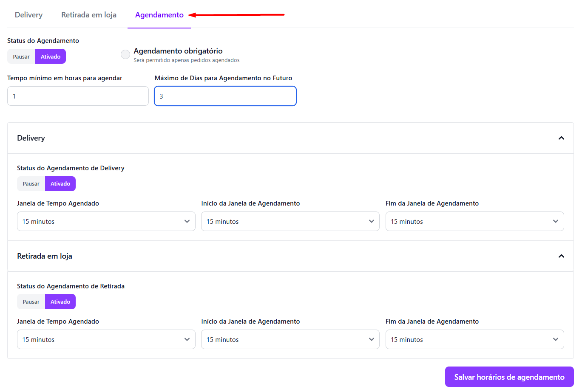The height and width of the screenshot is (392, 582).
Task: Pause the Retirada scheduling status
Action: [31, 302]
